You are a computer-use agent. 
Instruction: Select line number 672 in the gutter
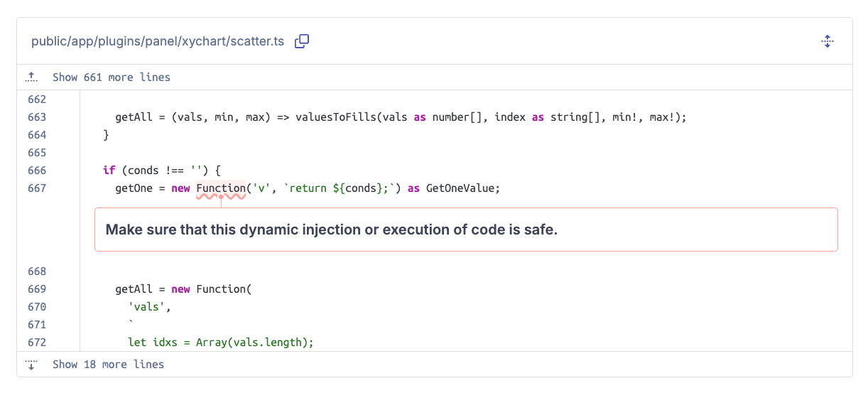click(37, 343)
